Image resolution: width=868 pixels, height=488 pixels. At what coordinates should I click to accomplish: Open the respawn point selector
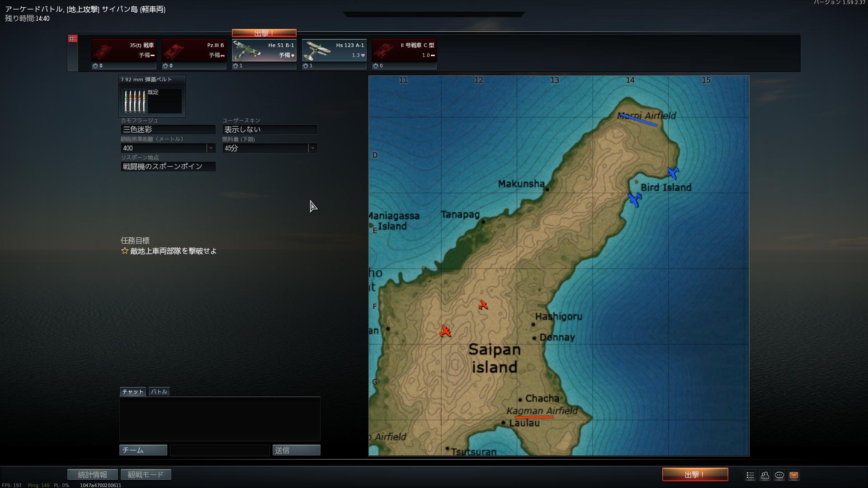pos(168,167)
